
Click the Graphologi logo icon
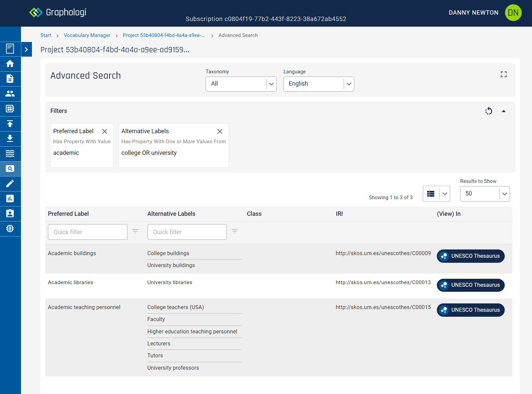36,13
